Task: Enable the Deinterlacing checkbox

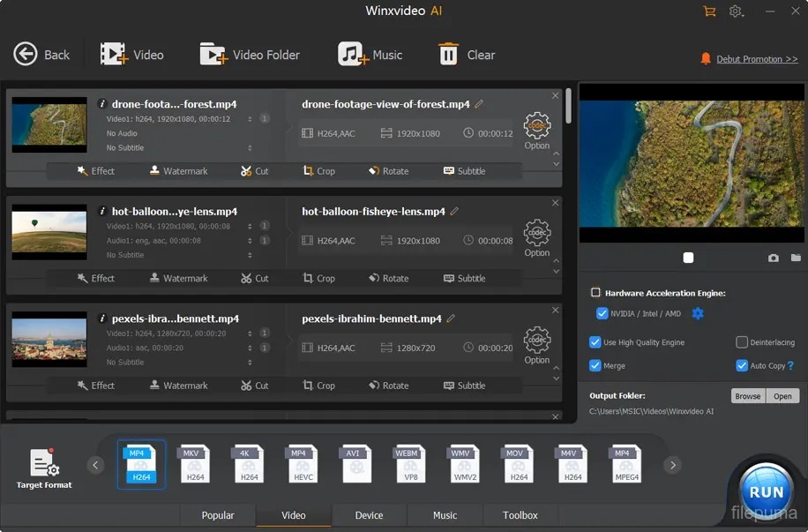Action: (742, 342)
